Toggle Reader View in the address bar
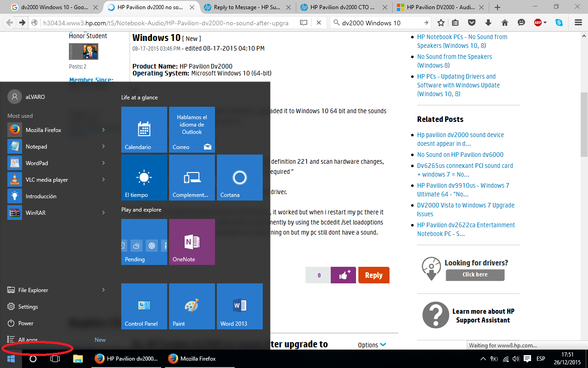This screenshot has width=588, height=368. [x=304, y=23]
